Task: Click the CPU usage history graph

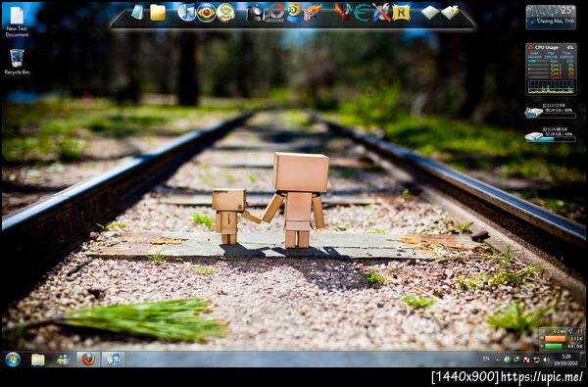Action: point(551,87)
